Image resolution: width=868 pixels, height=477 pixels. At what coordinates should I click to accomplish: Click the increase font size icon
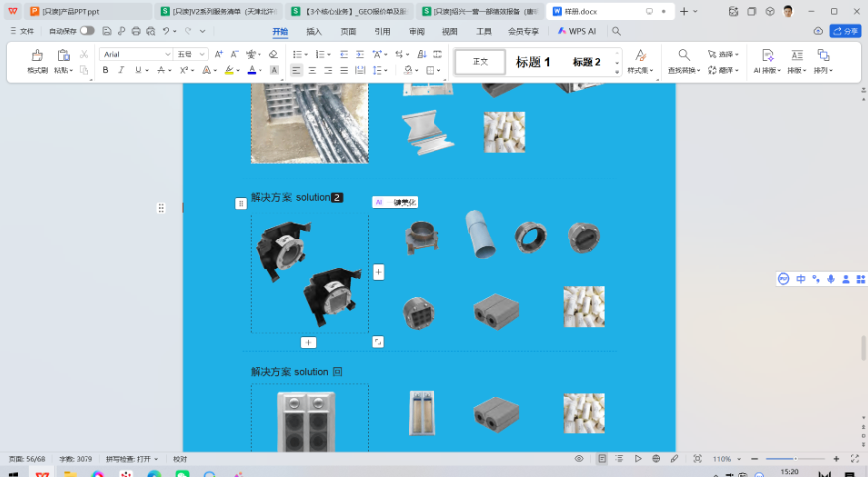click(218, 54)
